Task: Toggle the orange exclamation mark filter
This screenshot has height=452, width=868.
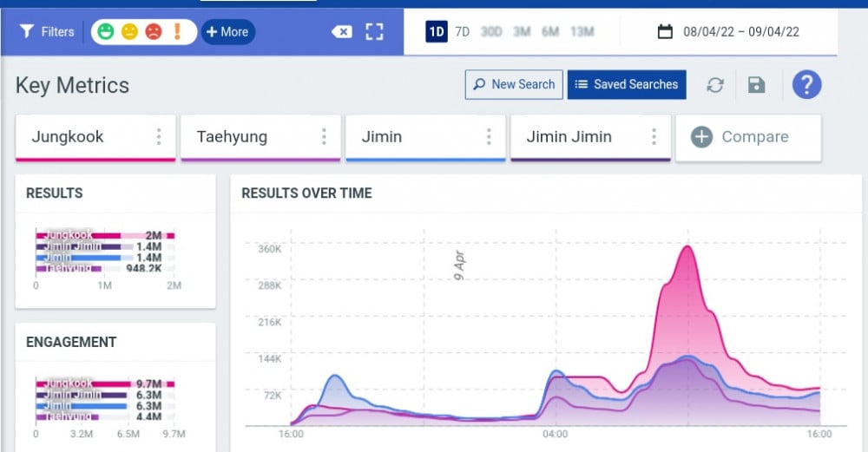Action: click(x=177, y=31)
